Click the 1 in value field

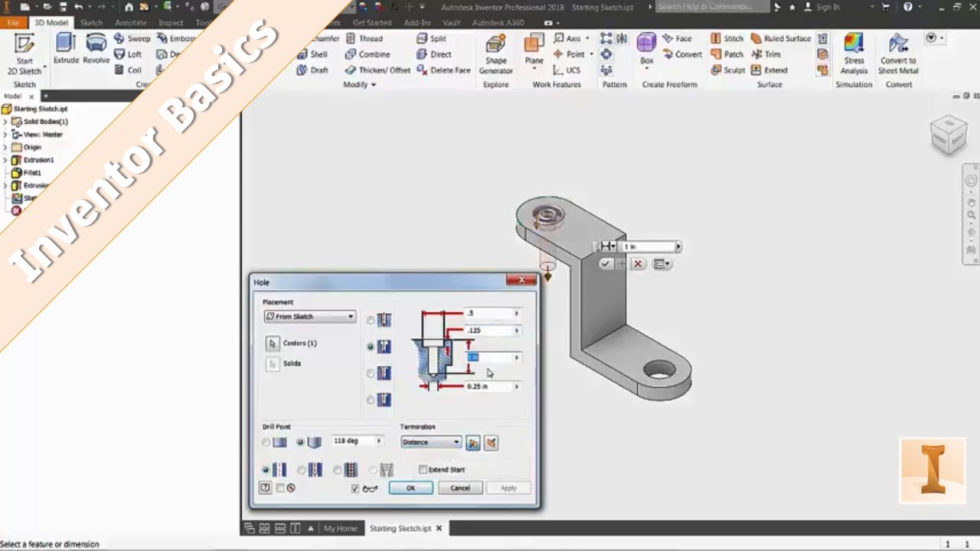pos(648,246)
